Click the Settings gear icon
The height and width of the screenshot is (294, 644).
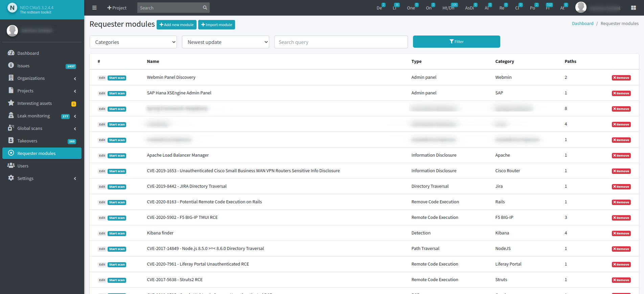coord(11,178)
